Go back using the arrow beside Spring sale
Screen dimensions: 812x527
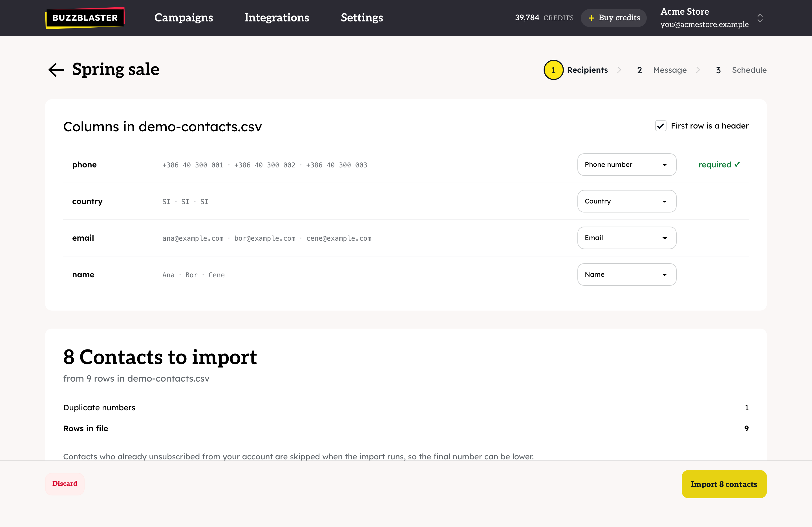tap(56, 70)
